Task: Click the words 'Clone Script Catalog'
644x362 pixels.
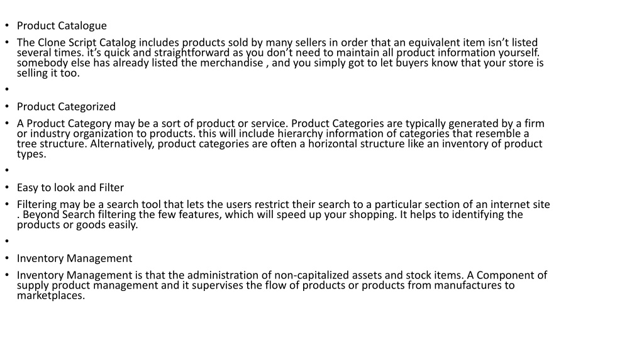Action: pos(87,43)
